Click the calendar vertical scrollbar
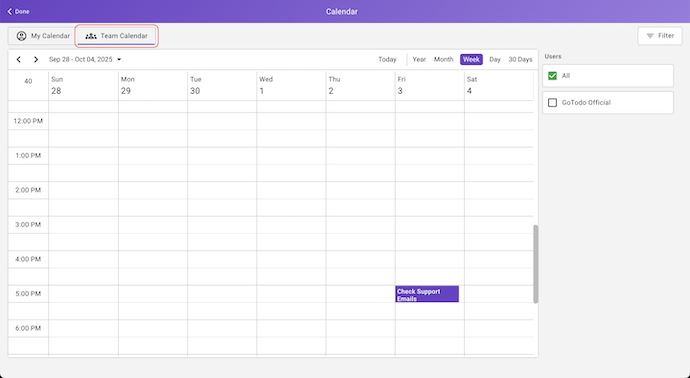The image size is (690, 378). pyautogui.click(x=536, y=264)
